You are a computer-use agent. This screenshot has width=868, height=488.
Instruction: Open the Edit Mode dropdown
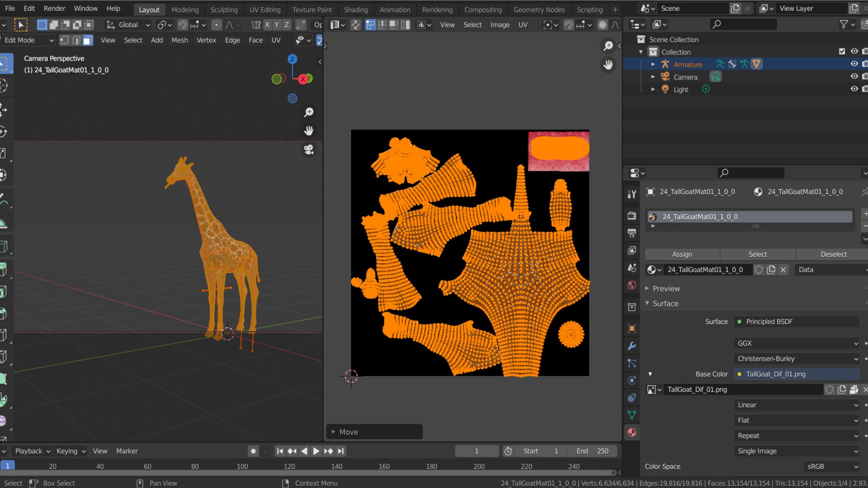tap(28, 40)
